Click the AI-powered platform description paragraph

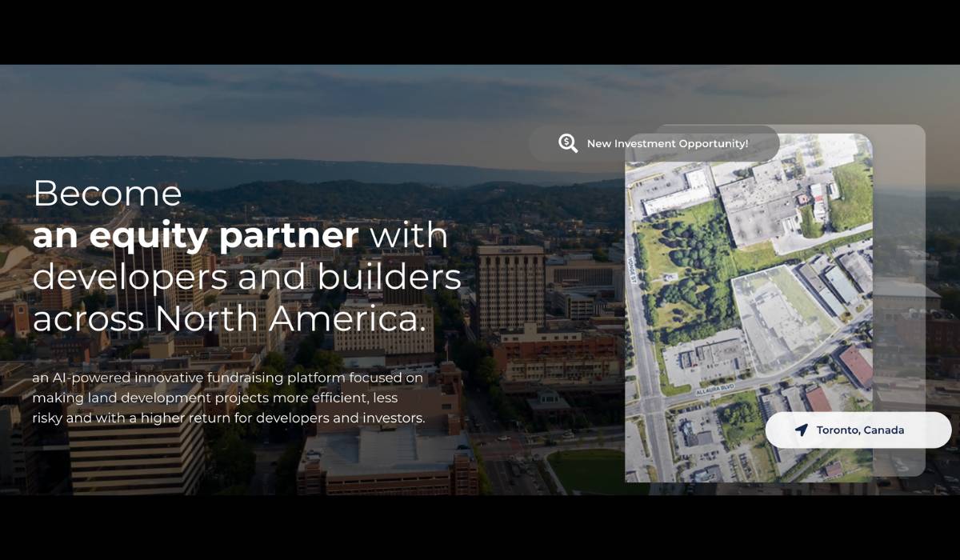click(228, 398)
